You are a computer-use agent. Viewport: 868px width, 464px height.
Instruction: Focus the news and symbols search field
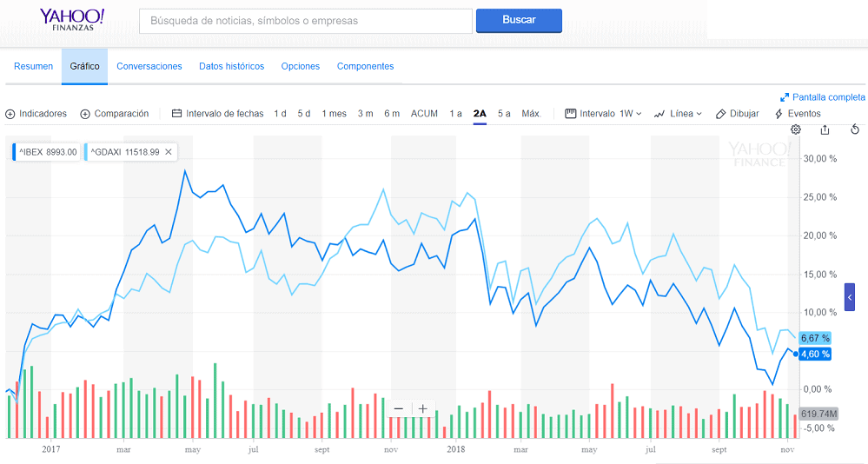[x=305, y=21]
